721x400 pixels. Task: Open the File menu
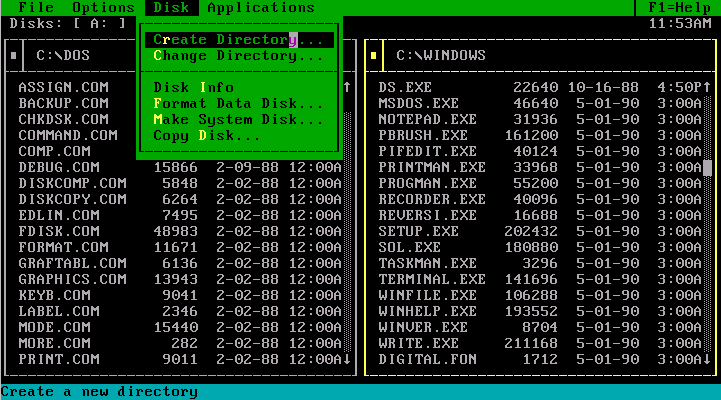pos(36,7)
